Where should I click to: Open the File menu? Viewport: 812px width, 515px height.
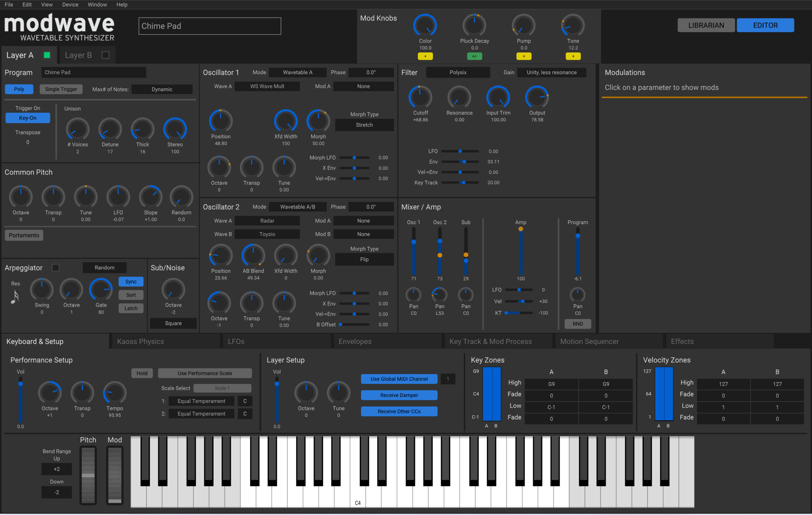click(9, 4)
